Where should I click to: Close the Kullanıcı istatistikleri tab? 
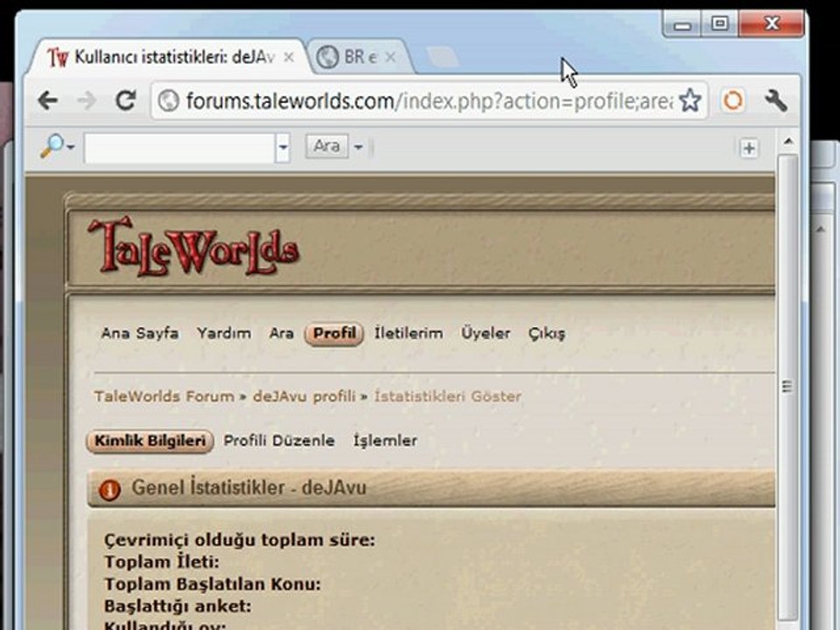[289, 57]
